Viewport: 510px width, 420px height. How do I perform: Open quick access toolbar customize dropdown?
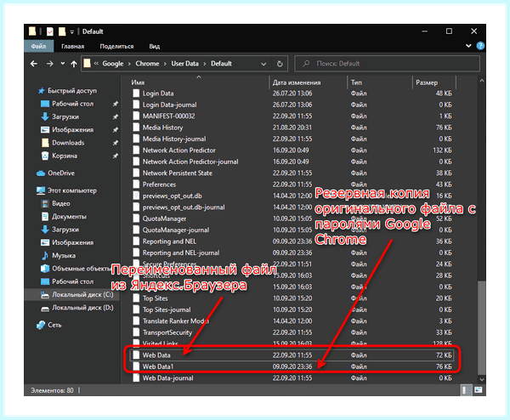click(72, 31)
